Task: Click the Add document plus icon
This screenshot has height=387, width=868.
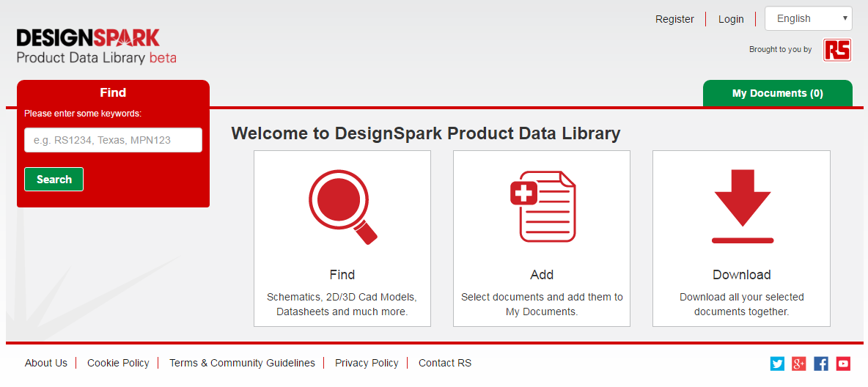Action: [x=542, y=207]
